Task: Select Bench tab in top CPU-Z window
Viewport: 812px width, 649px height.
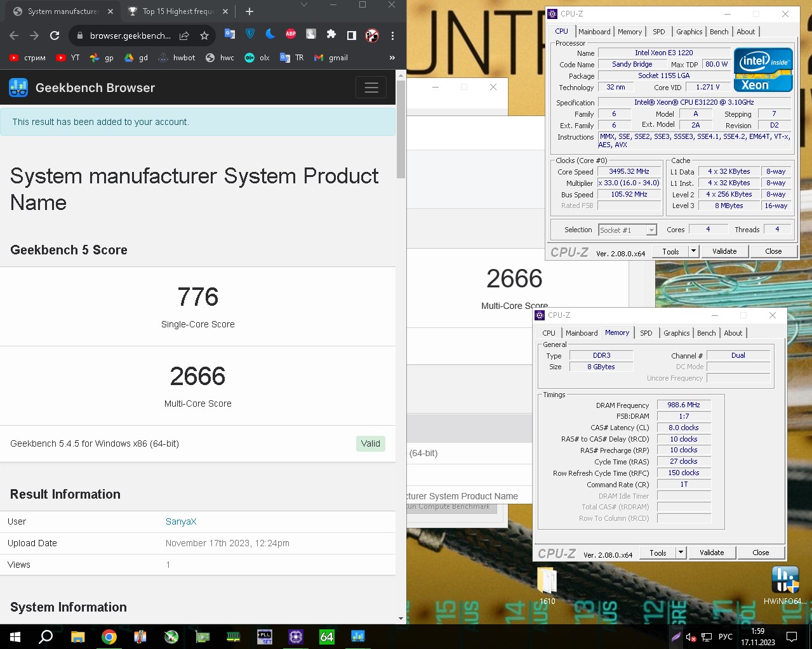Action: 719,32
